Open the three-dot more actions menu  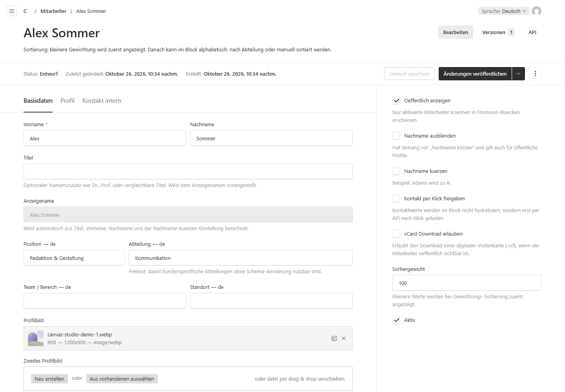[535, 74]
